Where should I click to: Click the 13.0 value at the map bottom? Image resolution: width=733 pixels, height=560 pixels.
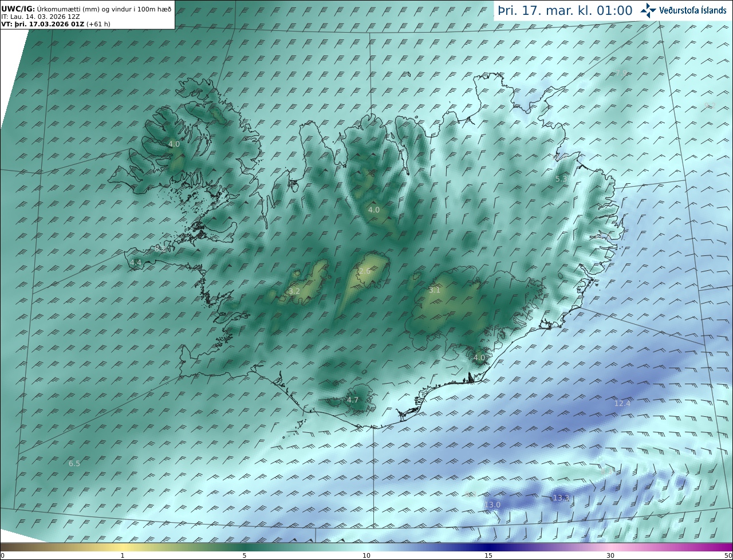492,504
